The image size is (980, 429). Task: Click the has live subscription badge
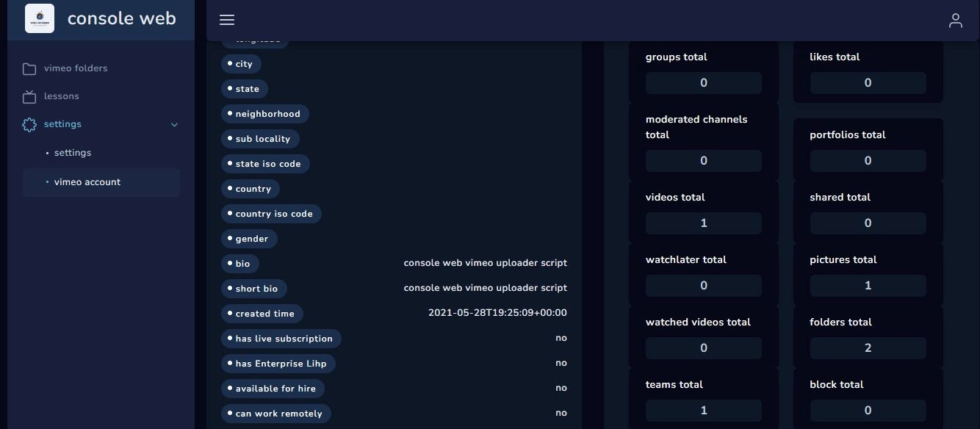pyautogui.click(x=281, y=339)
